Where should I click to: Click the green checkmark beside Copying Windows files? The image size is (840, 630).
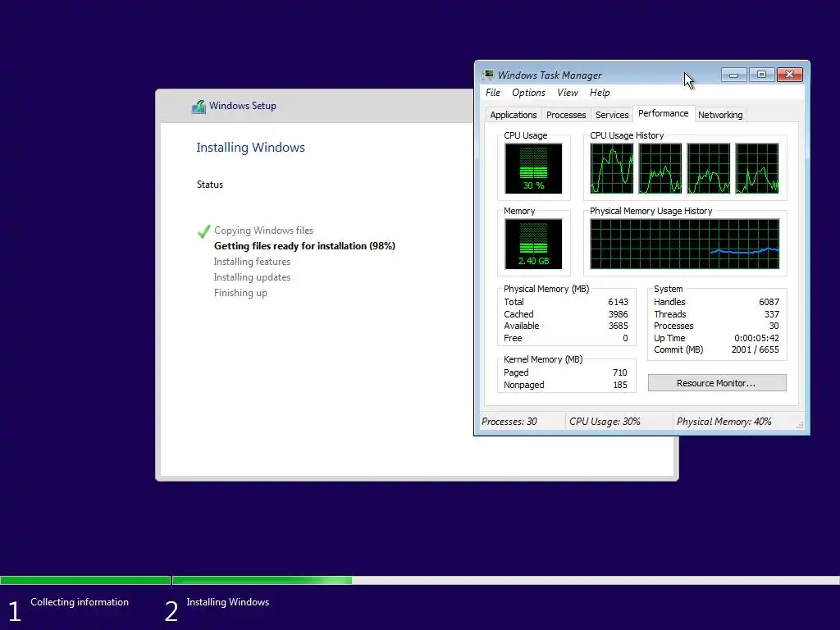203,231
